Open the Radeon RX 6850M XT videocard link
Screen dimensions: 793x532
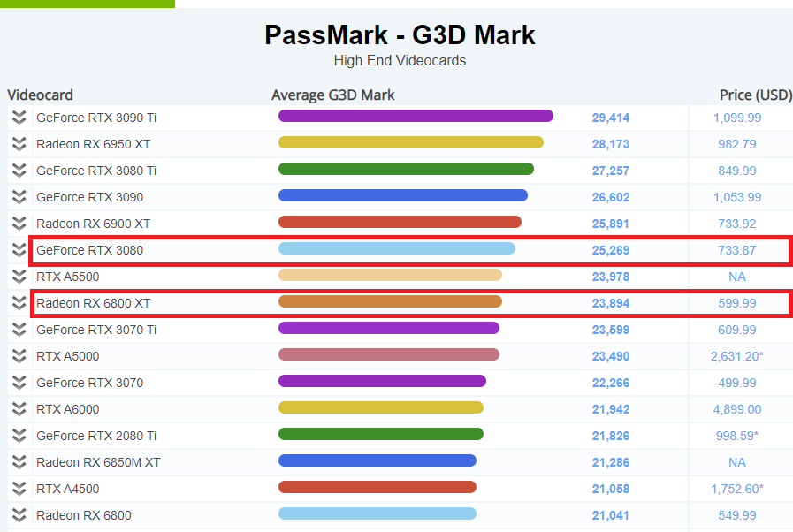pyautogui.click(x=98, y=462)
